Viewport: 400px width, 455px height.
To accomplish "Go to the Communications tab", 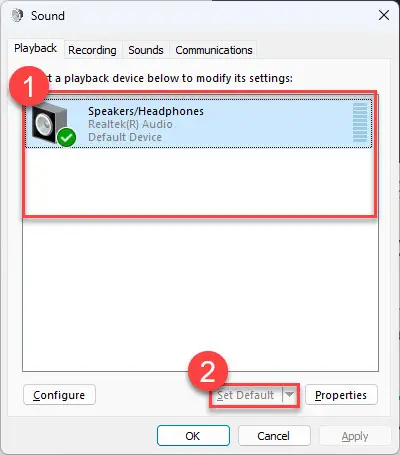I will click(x=214, y=50).
